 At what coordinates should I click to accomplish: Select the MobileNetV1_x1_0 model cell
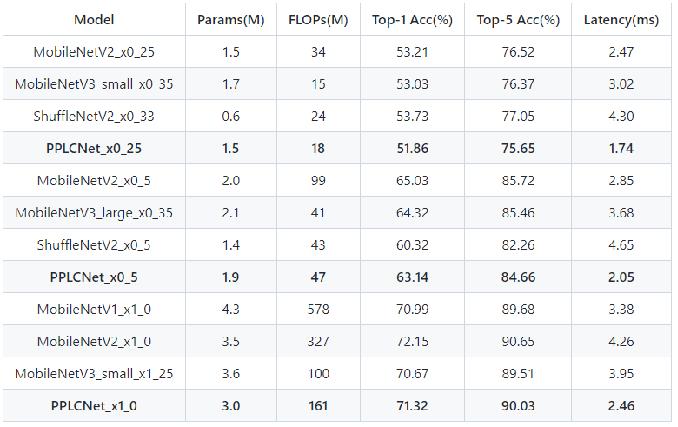point(94,309)
